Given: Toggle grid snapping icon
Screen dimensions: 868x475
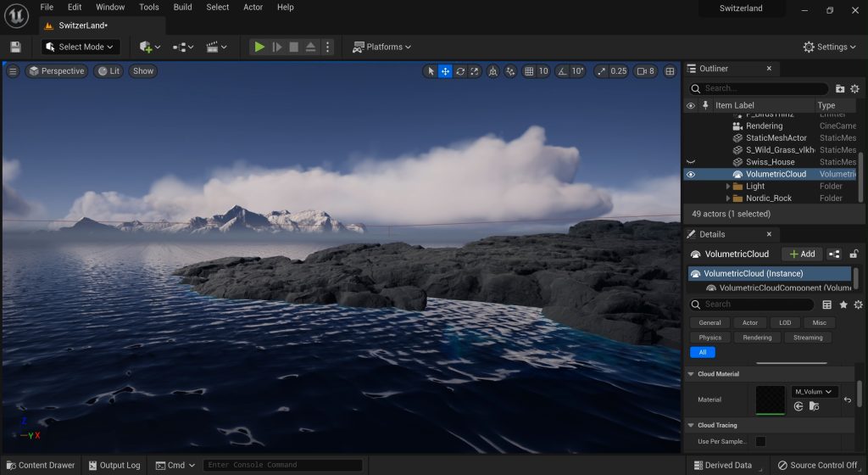Looking at the screenshot, I should click(x=529, y=71).
